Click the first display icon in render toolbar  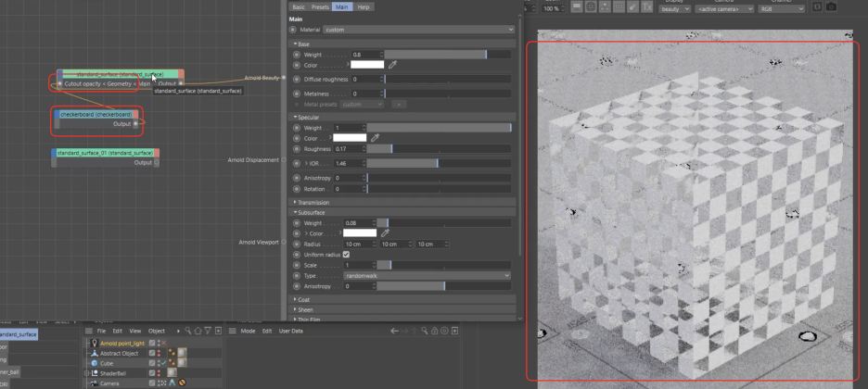[x=577, y=7]
